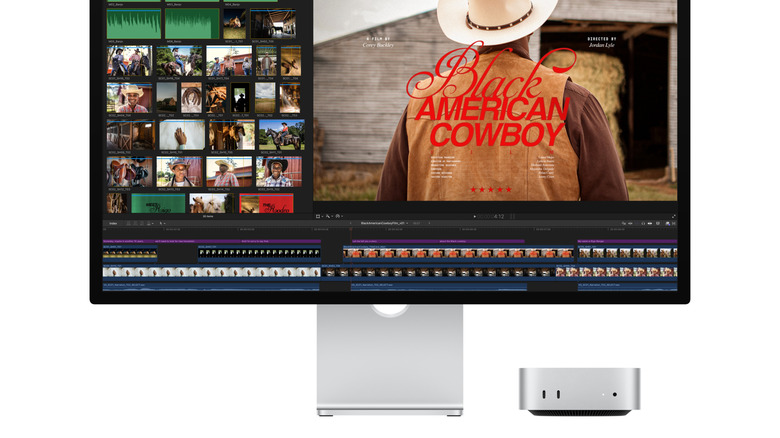Screen dimensions: 780x438
Task: Open the Effects browser icon in timeline toolbar
Action: point(668,223)
